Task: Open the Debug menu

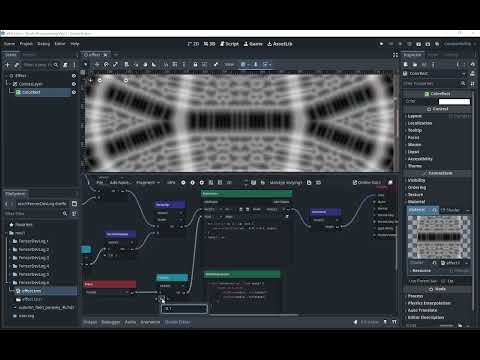Action: [x=43, y=44]
